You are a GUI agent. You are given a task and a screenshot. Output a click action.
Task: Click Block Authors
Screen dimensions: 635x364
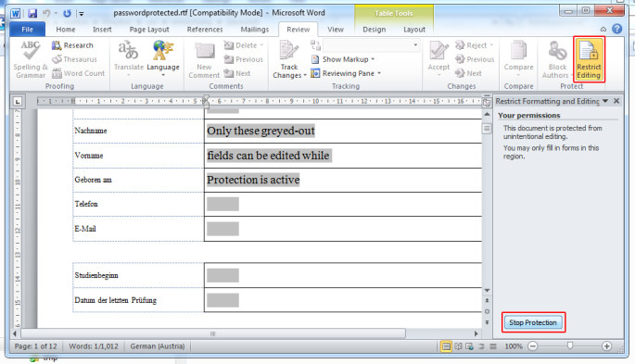pos(557,59)
